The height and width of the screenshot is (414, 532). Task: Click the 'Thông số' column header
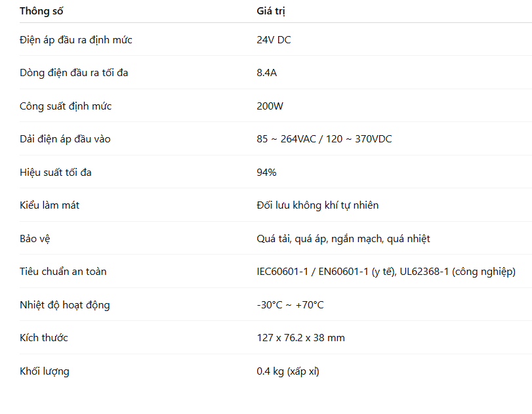(42, 11)
